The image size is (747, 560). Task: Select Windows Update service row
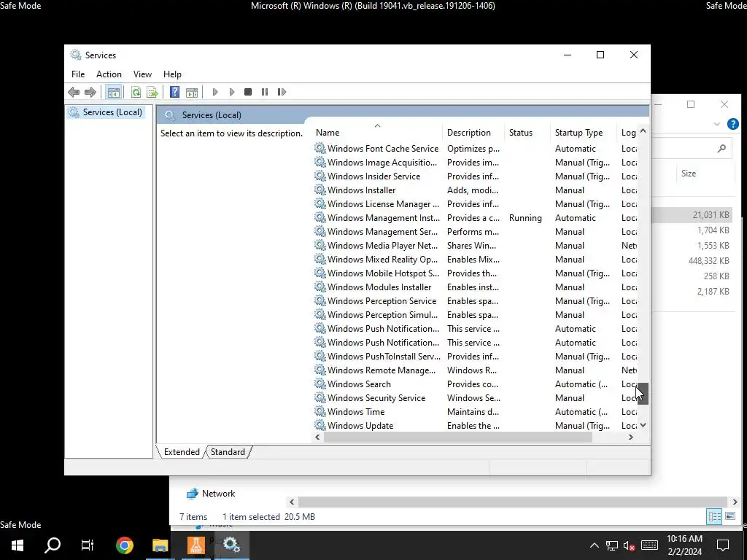coord(476,425)
